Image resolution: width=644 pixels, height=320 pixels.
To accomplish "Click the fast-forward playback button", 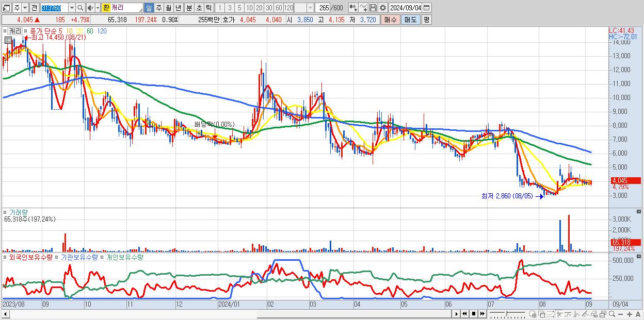I will (482, 314).
